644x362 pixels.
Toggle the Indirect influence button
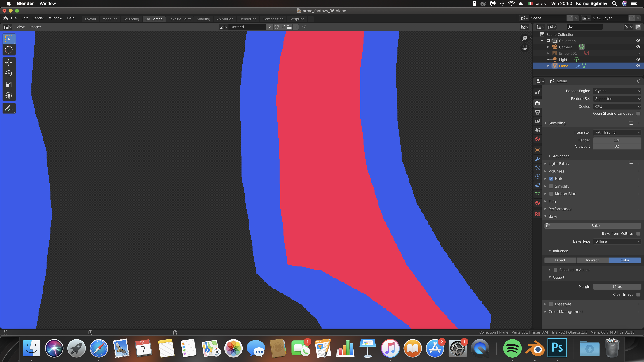(592, 260)
